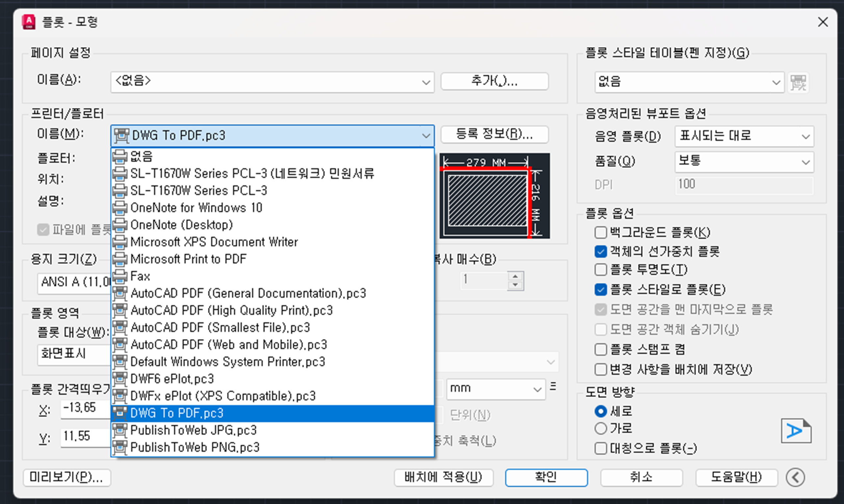Image resolution: width=844 pixels, height=504 pixels.
Task: Select the 가로 orientation radio button
Action: (x=600, y=428)
